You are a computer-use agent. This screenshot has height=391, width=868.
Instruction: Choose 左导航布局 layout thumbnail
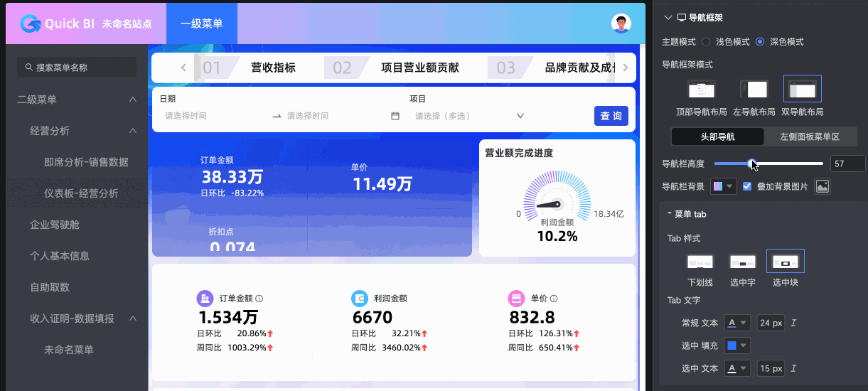pyautogui.click(x=754, y=90)
